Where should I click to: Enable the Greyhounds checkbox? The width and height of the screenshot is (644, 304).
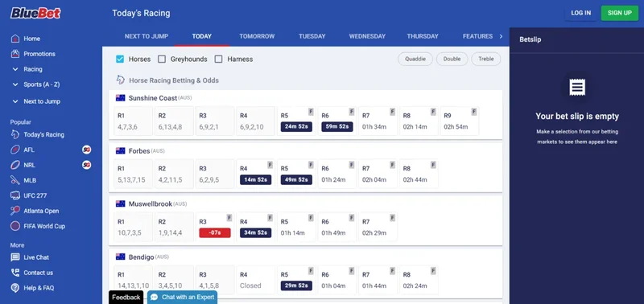(162, 59)
